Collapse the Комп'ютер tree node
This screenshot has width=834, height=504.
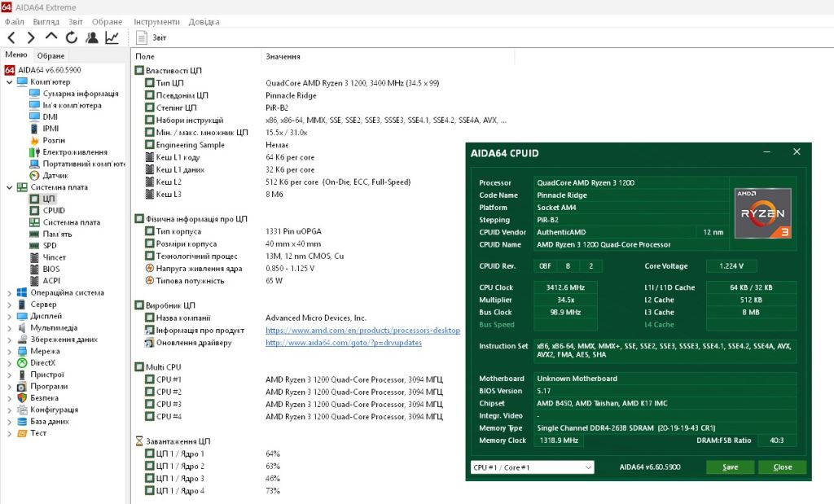click(x=9, y=82)
